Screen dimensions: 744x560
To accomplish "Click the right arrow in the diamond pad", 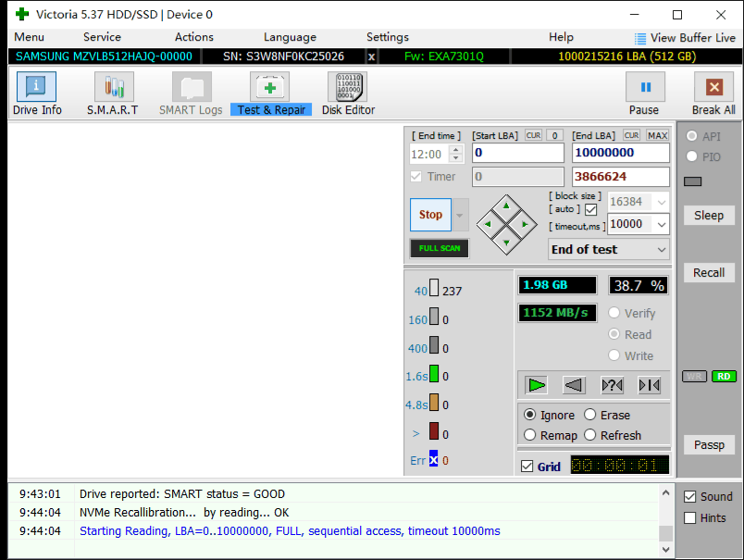I will pyautogui.click(x=525, y=225).
